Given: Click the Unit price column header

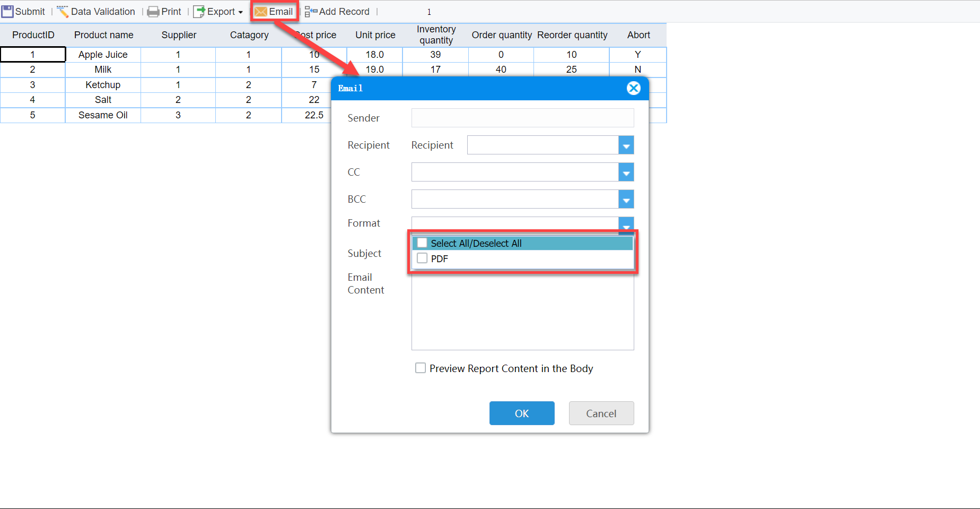Looking at the screenshot, I should click(x=375, y=35).
